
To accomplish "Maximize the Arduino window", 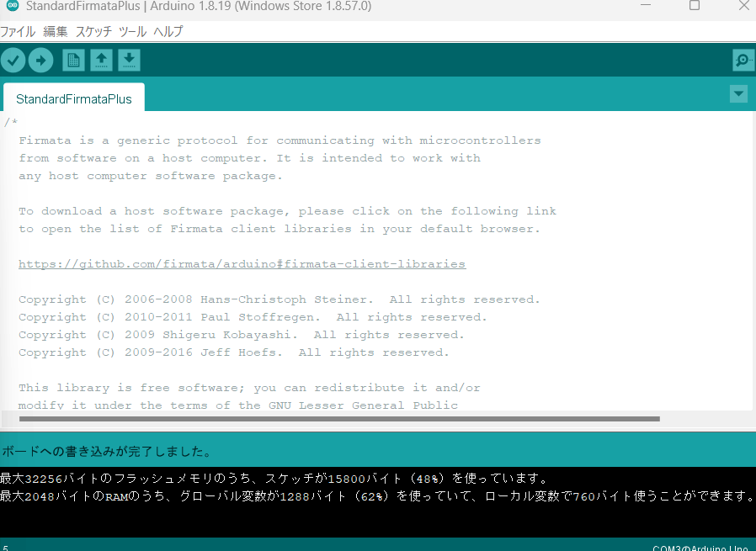I will [695, 5].
